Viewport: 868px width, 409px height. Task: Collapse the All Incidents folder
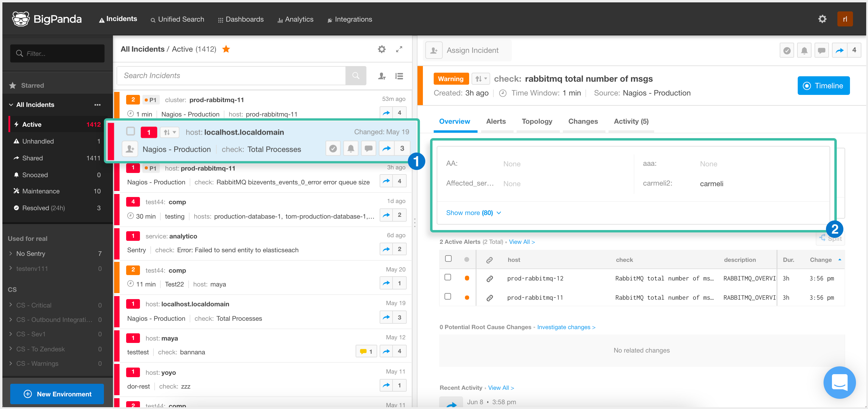[x=11, y=105]
